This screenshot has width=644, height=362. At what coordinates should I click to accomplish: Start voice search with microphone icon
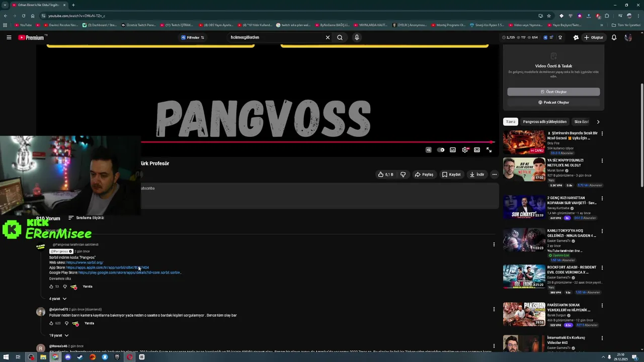tap(357, 37)
